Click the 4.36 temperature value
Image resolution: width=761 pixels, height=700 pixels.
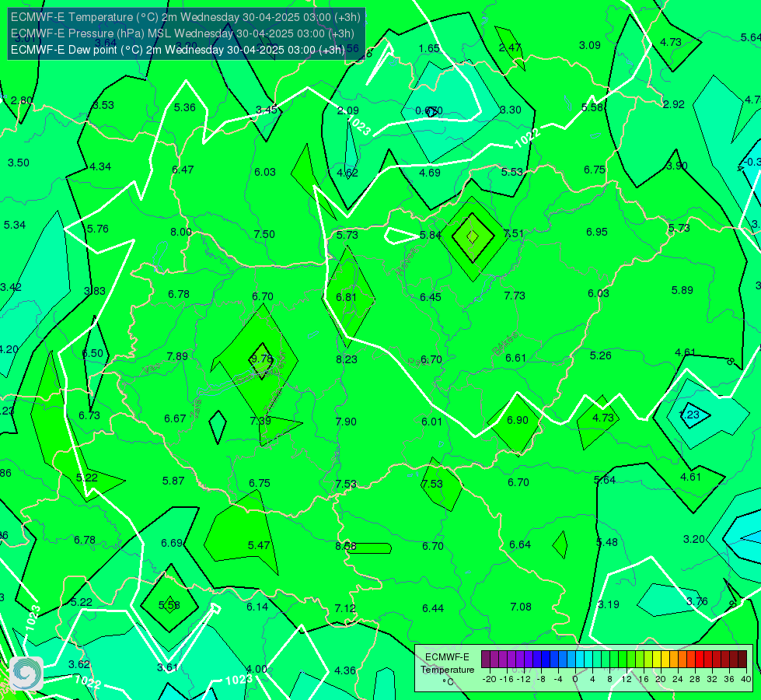click(345, 671)
